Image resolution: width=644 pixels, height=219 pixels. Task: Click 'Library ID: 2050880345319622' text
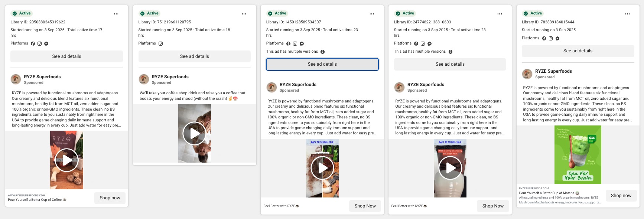(x=38, y=22)
